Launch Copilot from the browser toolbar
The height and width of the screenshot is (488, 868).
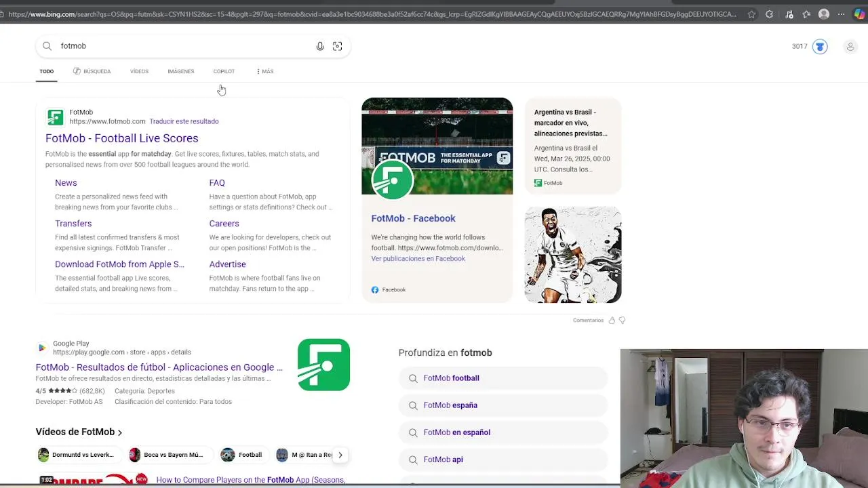pyautogui.click(x=859, y=14)
